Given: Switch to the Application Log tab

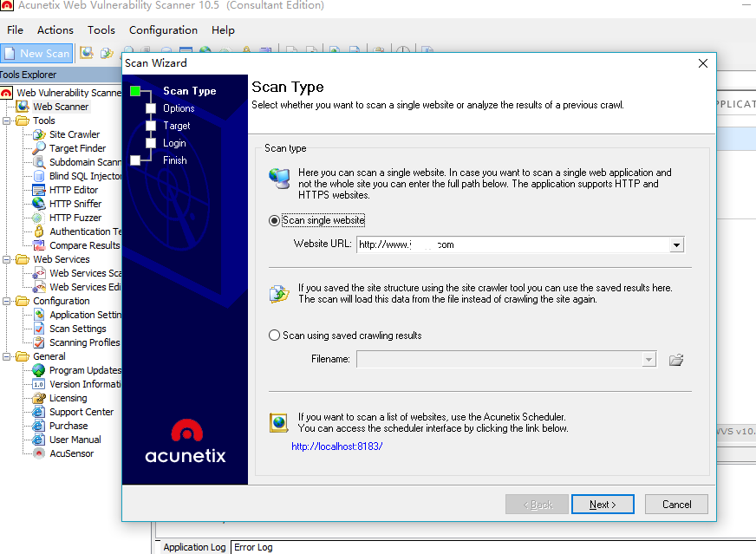Looking at the screenshot, I should tap(194, 547).
